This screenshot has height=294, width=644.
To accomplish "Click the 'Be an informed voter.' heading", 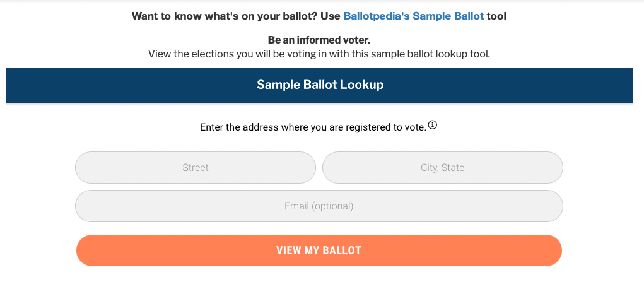I will click(x=319, y=40).
